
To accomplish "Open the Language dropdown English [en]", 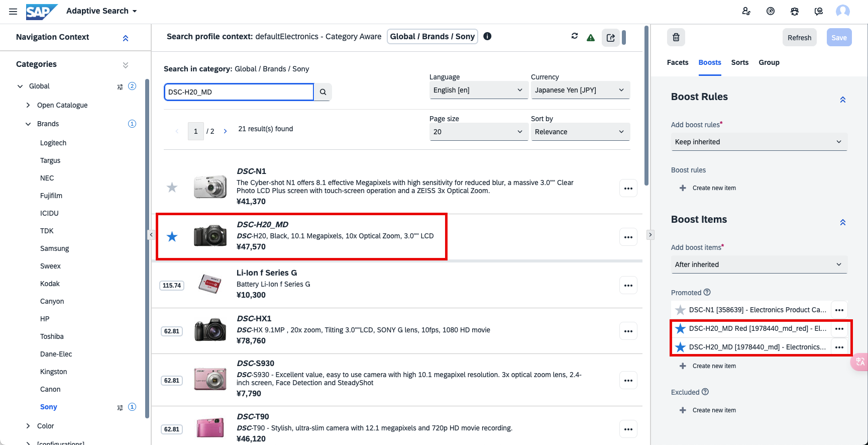I will pos(479,90).
